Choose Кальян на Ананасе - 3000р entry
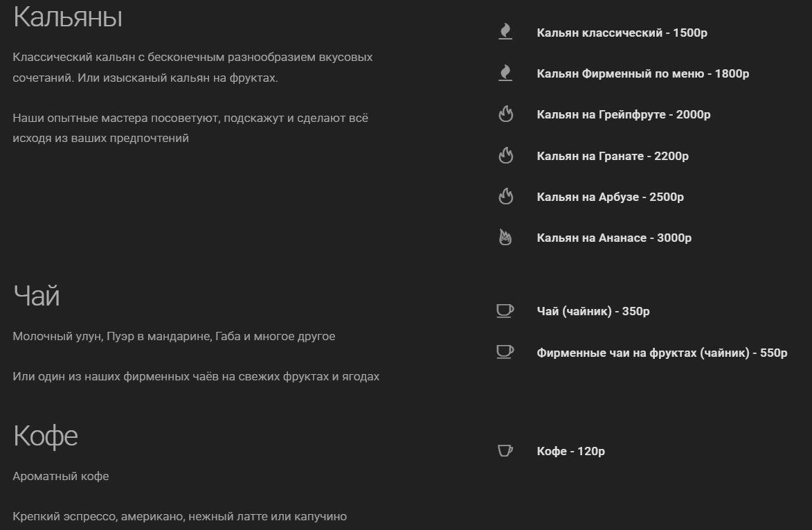Viewport: 812px width, 530px height. [x=614, y=238]
